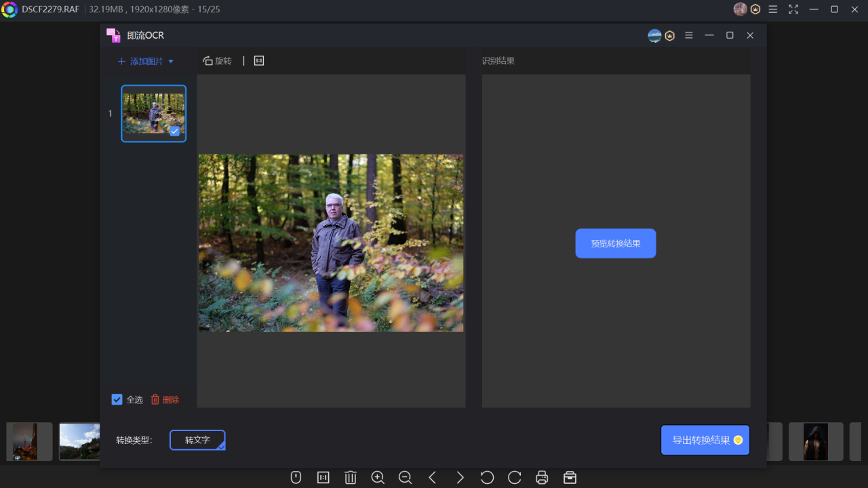Click the 导出转换结果 export button
Image resolution: width=868 pixels, height=488 pixels.
pos(705,440)
